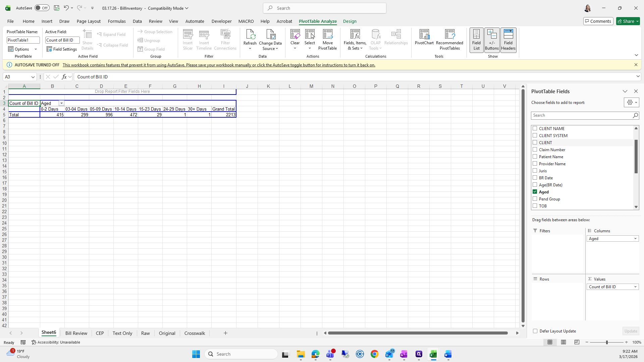
Task: Click Recommended PivotTables icon
Action: (449, 35)
